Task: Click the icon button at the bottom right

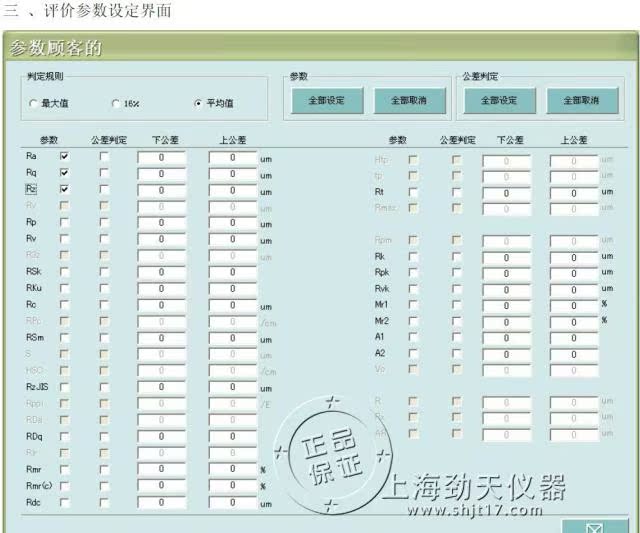Action: point(594,525)
